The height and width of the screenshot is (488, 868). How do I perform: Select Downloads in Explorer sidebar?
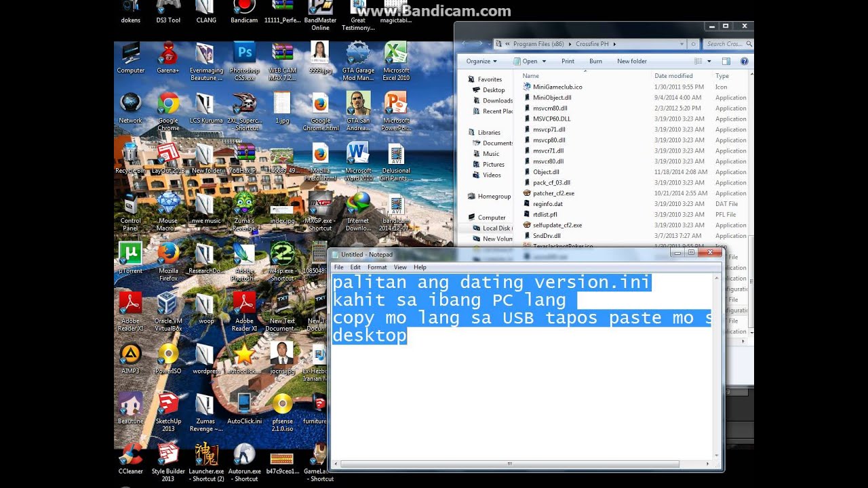(497, 101)
